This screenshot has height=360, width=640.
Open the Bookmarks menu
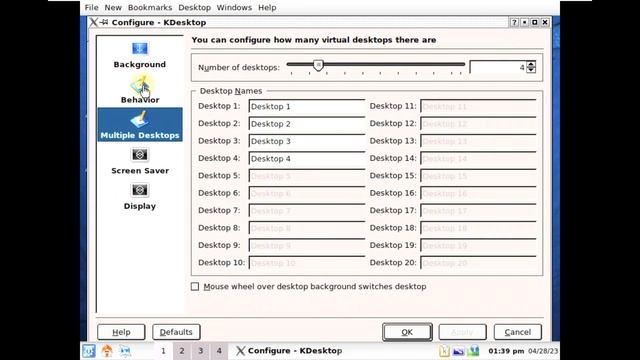[x=150, y=7]
